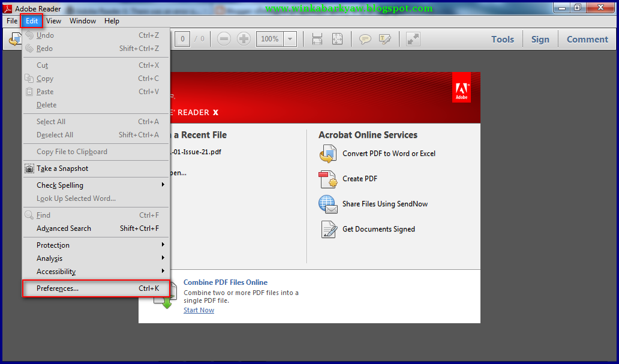The height and width of the screenshot is (364, 619).
Task: Click the fit width scrolling icon
Action: coord(317,39)
